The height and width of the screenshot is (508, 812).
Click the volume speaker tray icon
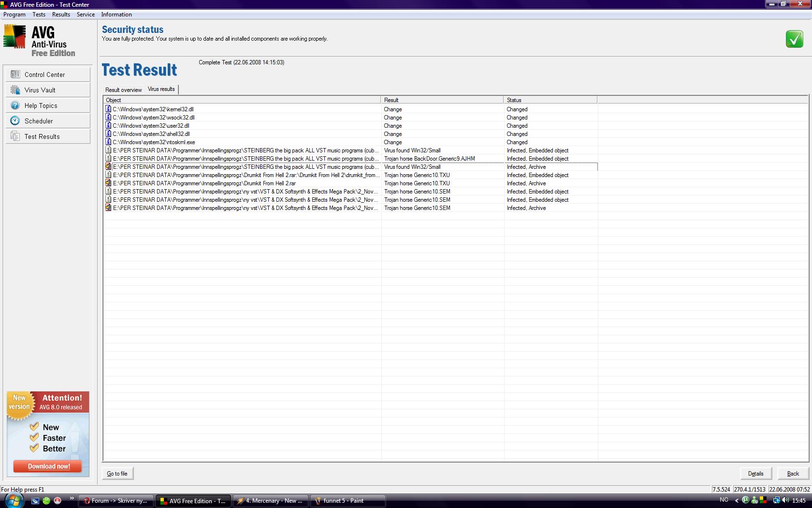785,500
